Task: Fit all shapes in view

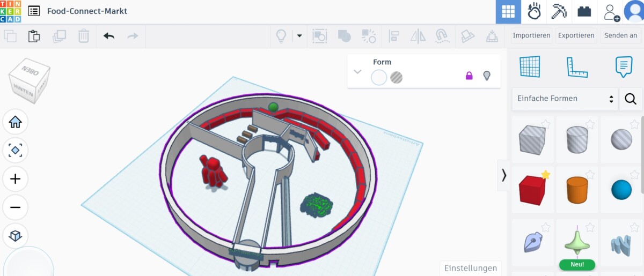Action: 15,151
